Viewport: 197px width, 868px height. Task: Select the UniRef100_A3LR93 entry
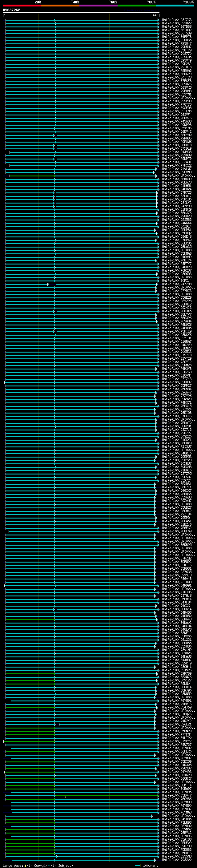click(177, 823)
